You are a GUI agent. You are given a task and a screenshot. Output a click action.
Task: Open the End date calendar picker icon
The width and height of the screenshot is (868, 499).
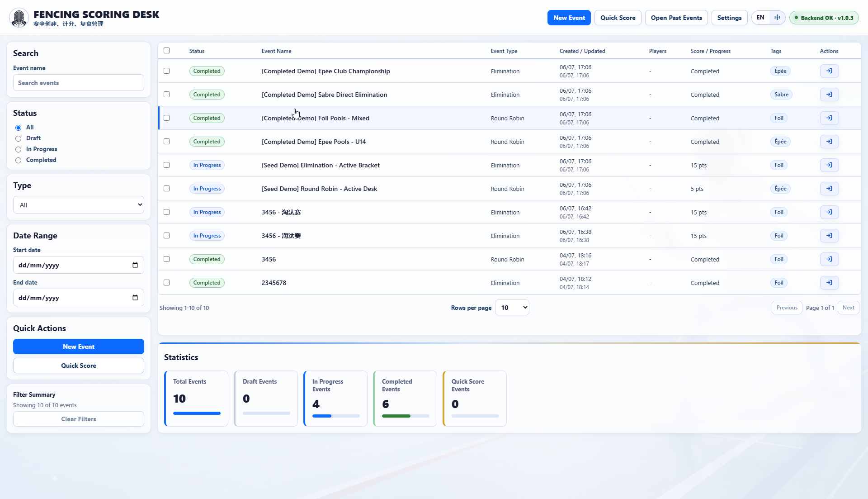135,298
